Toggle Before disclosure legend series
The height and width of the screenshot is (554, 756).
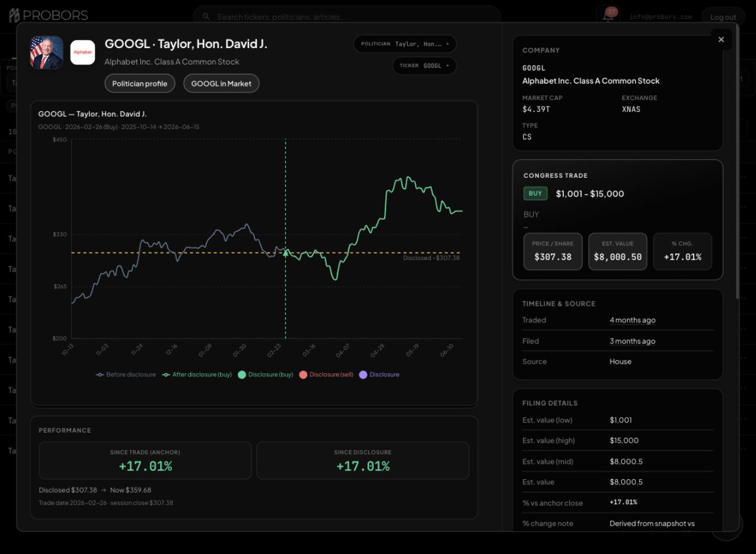click(126, 374)
